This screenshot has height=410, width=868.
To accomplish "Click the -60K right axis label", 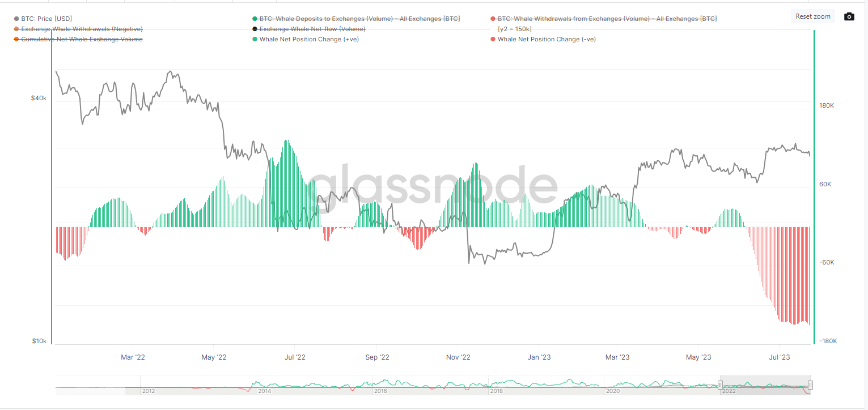I will pos(827,263).
